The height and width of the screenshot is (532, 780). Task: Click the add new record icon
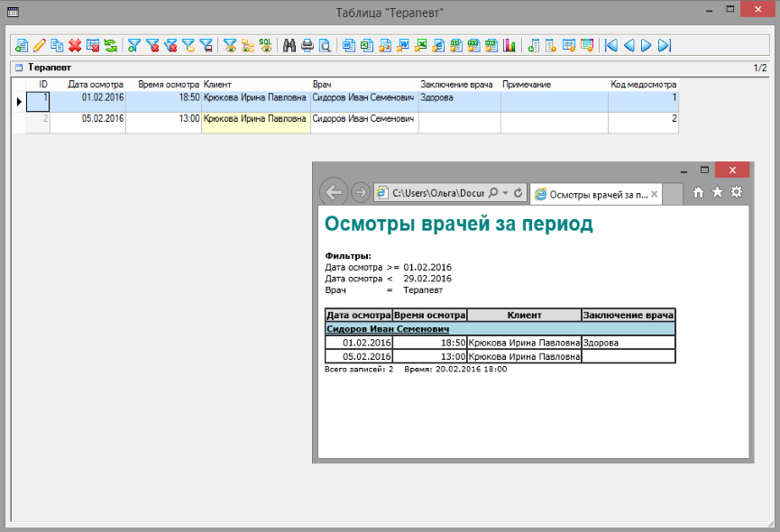[x=22, y=45]
